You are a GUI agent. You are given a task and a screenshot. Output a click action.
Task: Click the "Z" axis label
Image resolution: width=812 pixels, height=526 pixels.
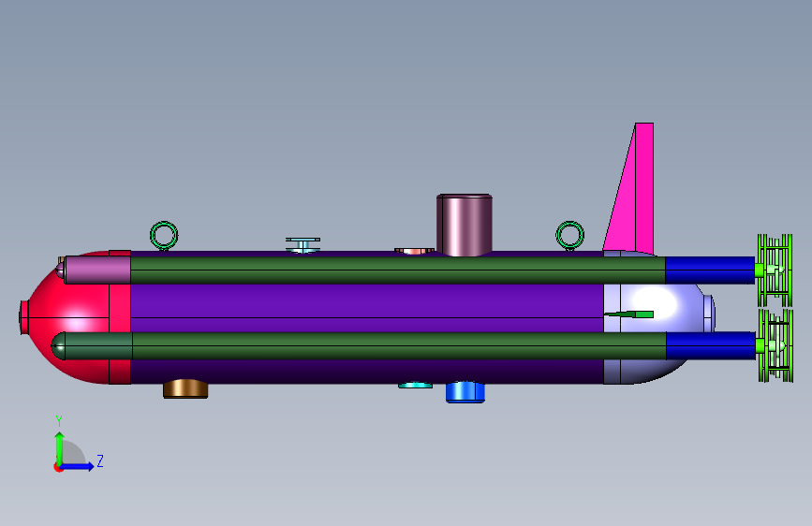coord(100,460)
